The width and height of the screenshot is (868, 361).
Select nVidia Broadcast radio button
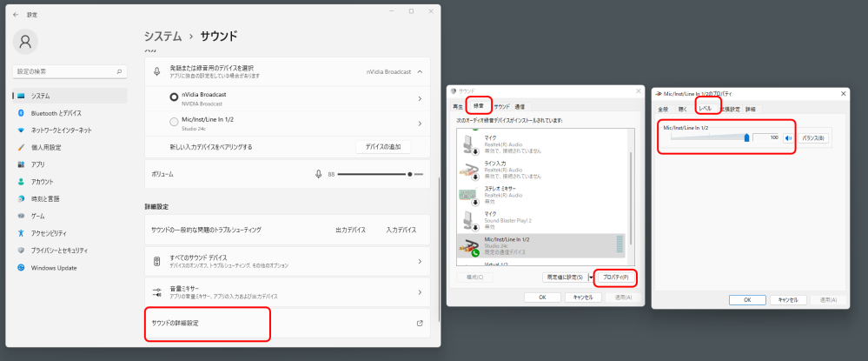coord(174,97)
